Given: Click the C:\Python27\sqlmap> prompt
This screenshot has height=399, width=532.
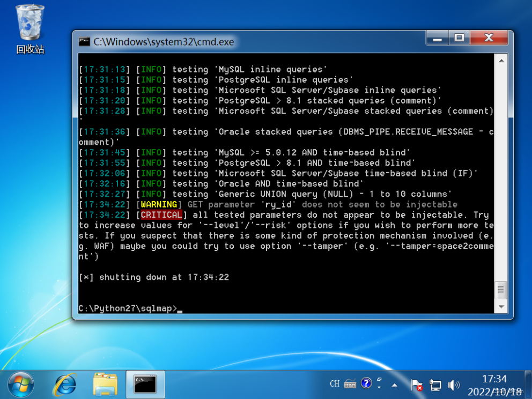Looking at the screenshot, I should click(128, 308).
